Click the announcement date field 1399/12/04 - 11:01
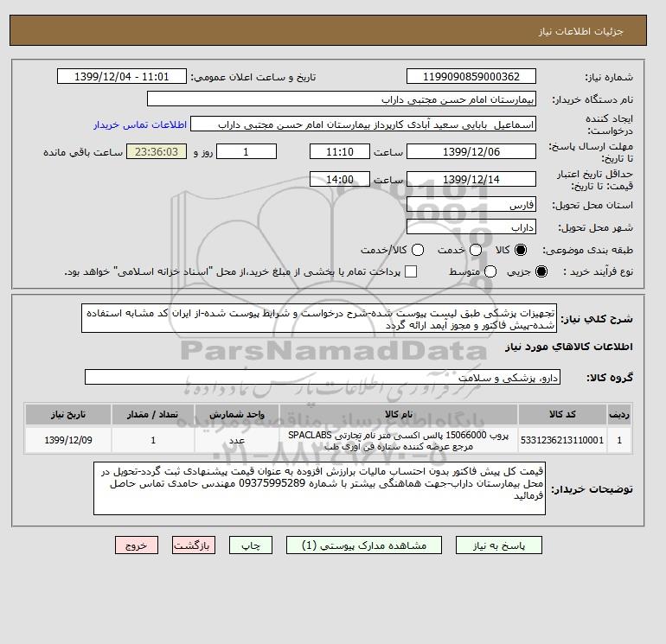This screenshot has height=644, width=666. click(121, 76)
